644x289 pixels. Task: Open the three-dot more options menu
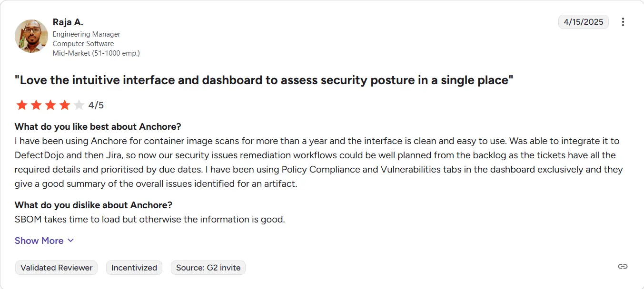pyautogui.click(x=623, y=22)
